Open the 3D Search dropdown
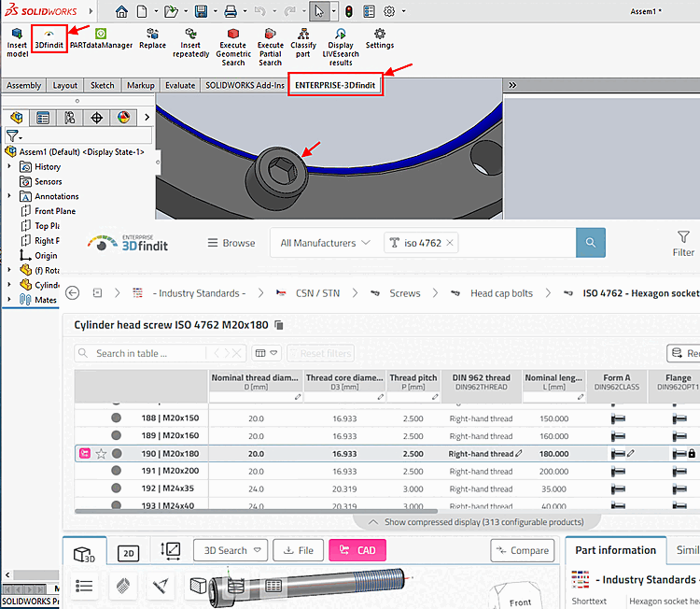Image resolution: width=700 pixels, height=609 pixels. (231, 550)
